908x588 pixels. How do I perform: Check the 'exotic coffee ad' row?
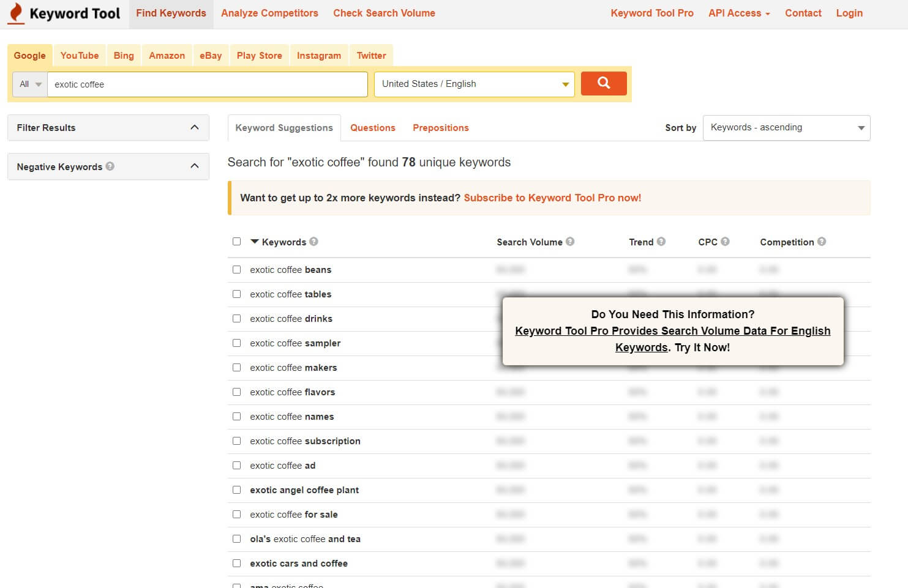coord(236,465)
